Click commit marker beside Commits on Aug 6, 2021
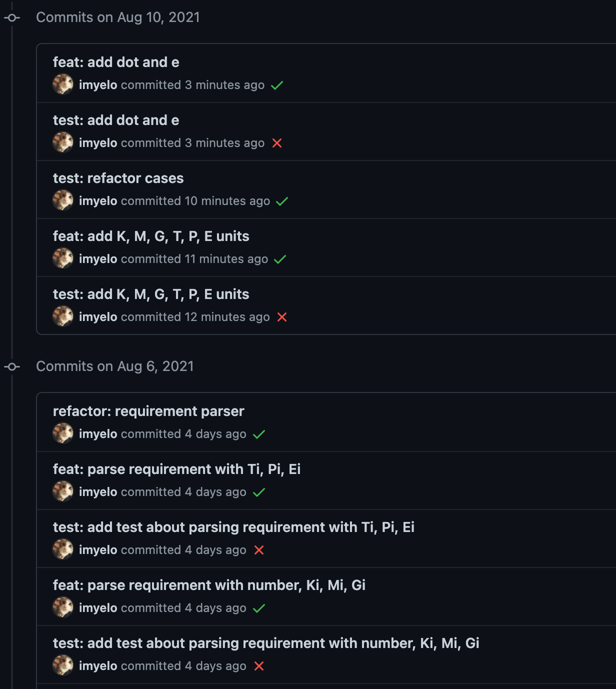616x689 pixels. (12, 366)
